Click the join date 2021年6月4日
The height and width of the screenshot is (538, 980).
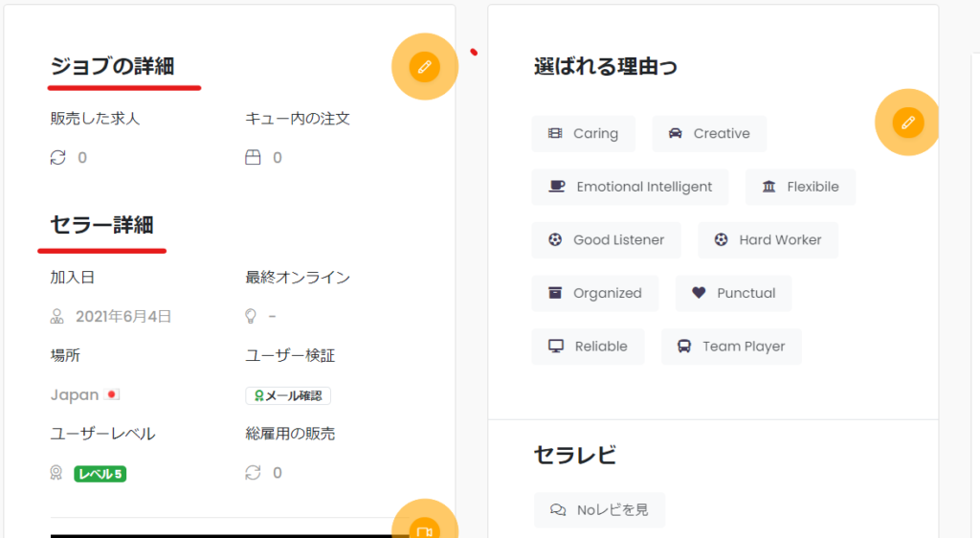pos(123,317)
